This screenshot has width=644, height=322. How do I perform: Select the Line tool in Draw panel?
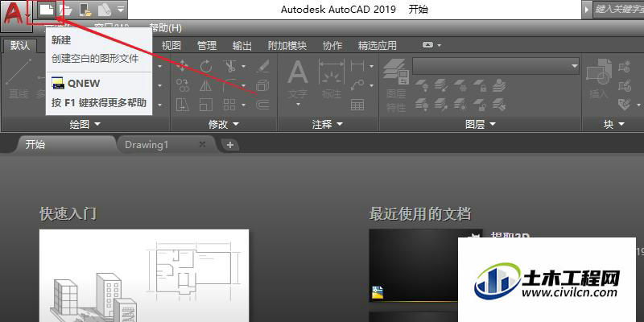[x=19, y=77]
